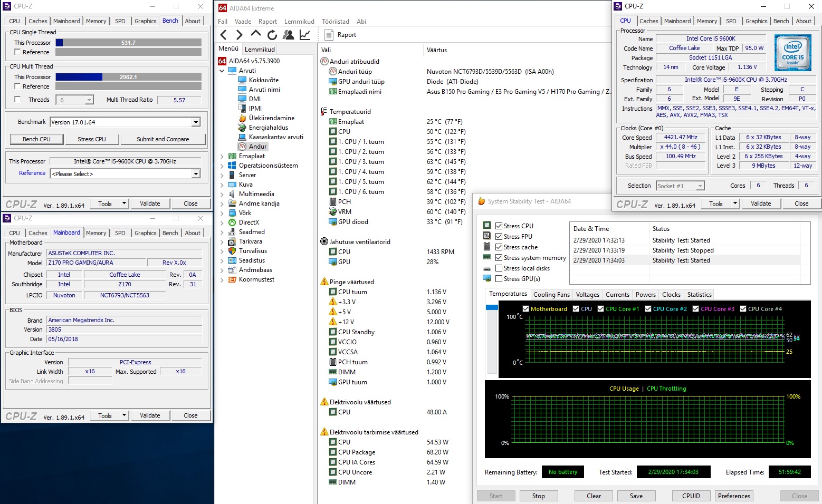Open Memory tab in top-right CPU-Z

707,21
